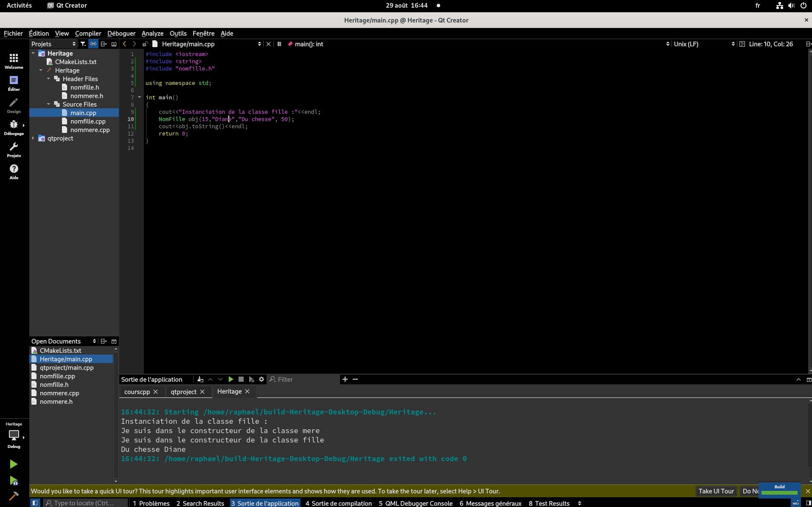Viewport: 812px width, 507px height.
Task: Open the Projets mode wrench icon
Action: pyautogui.click(x=14, y=149)
